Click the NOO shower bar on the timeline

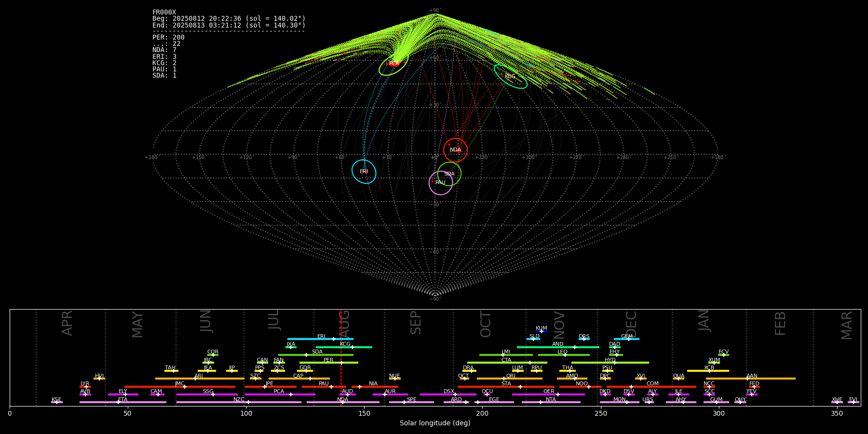[581, 387]
